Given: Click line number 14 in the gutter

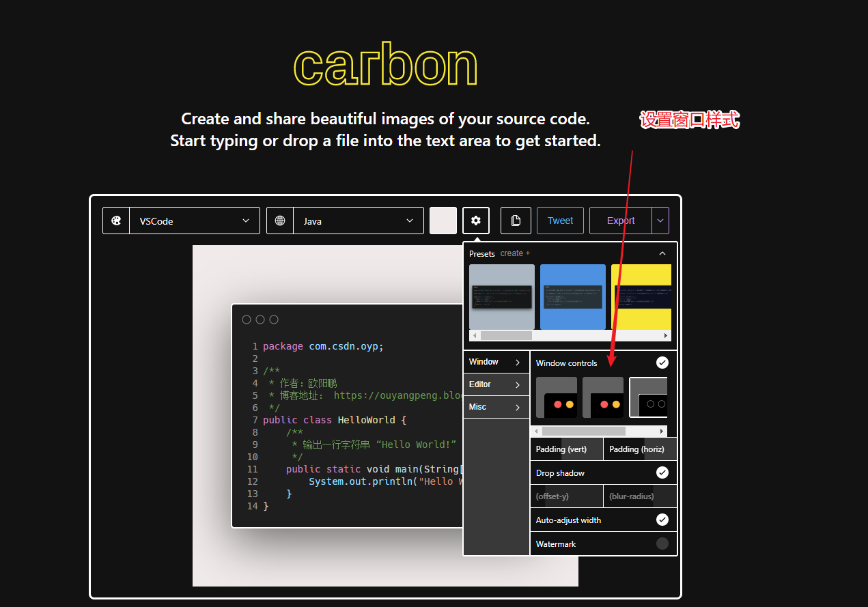Looking at the screenshot, I should pyautogui.click(x=253, y=506).
